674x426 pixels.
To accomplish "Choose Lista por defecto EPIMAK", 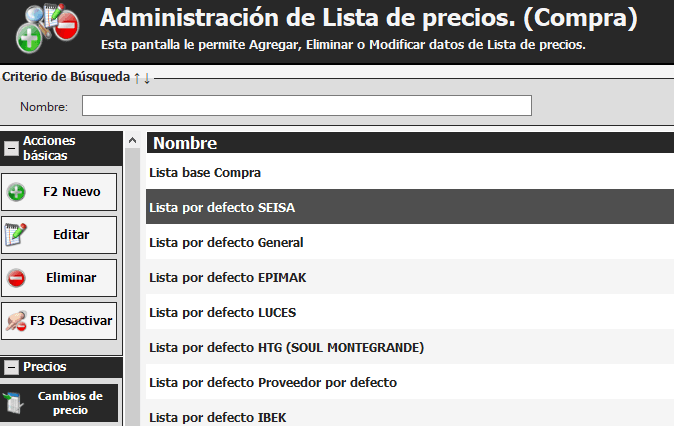I will click(227, 277).
